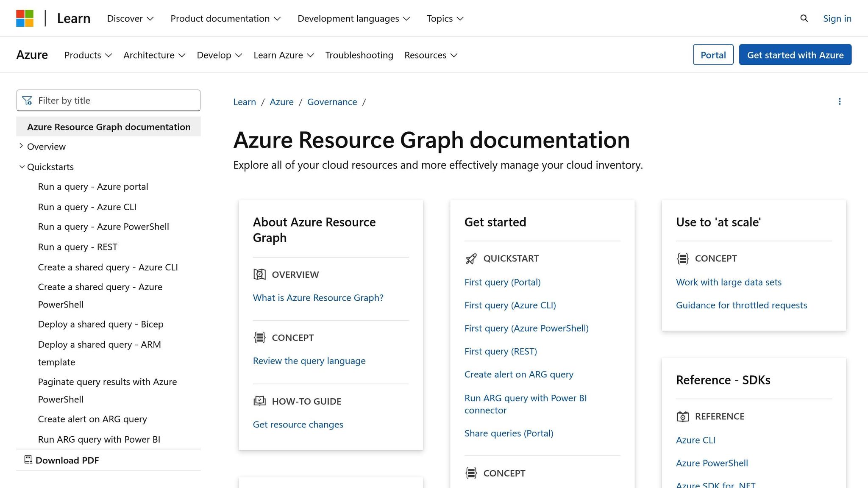
Task: Open First query (Azure PowerShell) link
Action: coord(526,328)
